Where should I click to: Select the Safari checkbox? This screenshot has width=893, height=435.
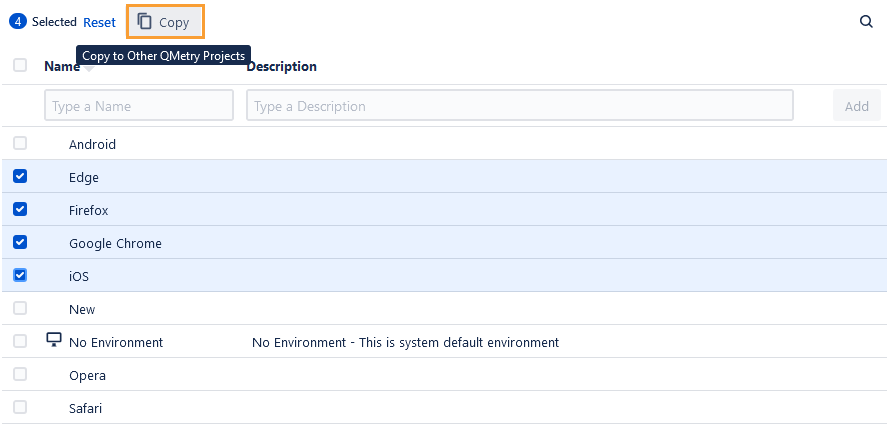[x=20, y=408]
